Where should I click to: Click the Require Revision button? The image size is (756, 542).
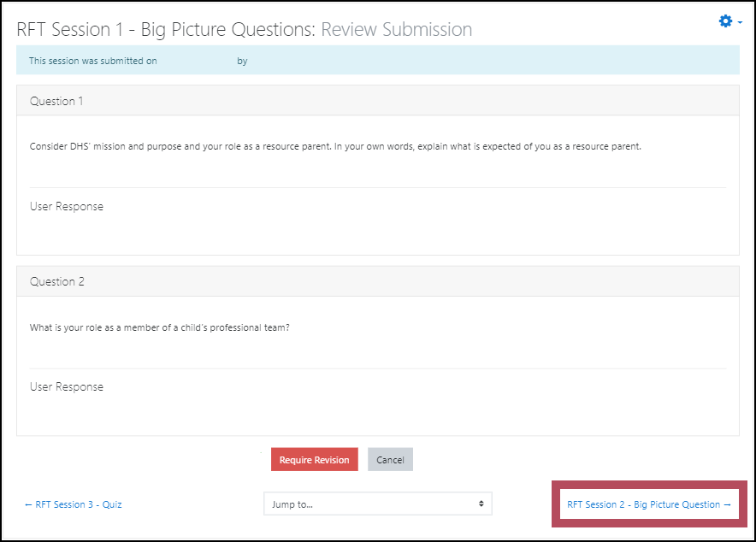[315, 460]
